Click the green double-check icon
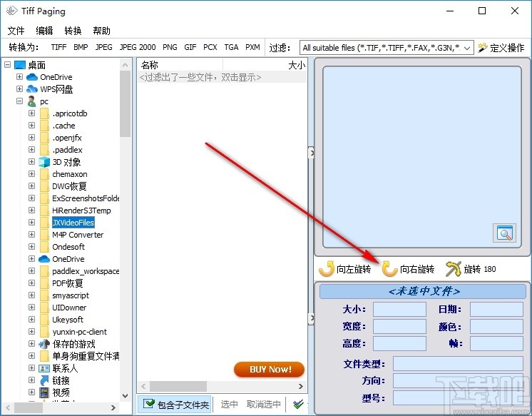 [298, 404]
